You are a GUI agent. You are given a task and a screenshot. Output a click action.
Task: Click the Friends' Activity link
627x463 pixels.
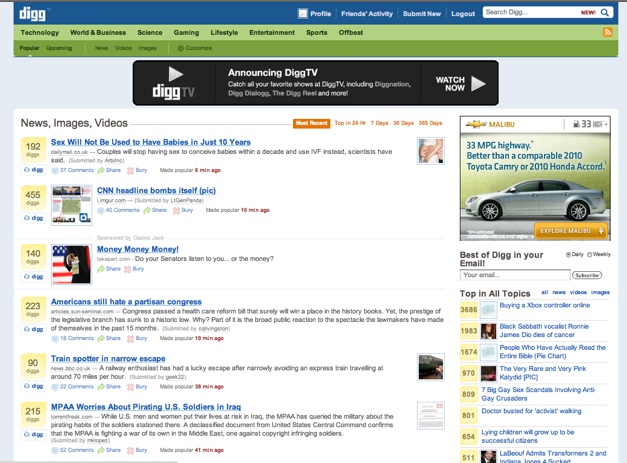[367, 14]
